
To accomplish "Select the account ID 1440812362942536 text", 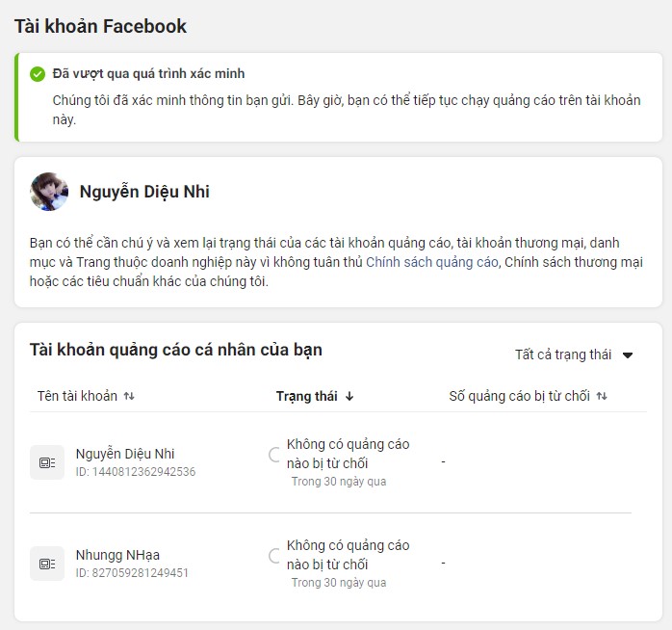I will coord(136,472).
